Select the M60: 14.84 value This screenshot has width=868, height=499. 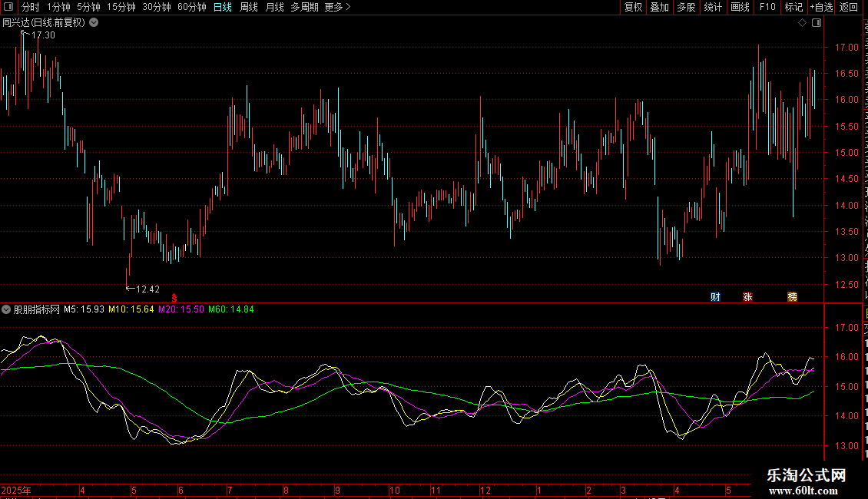pyautogui.click(x=231, y=310)
